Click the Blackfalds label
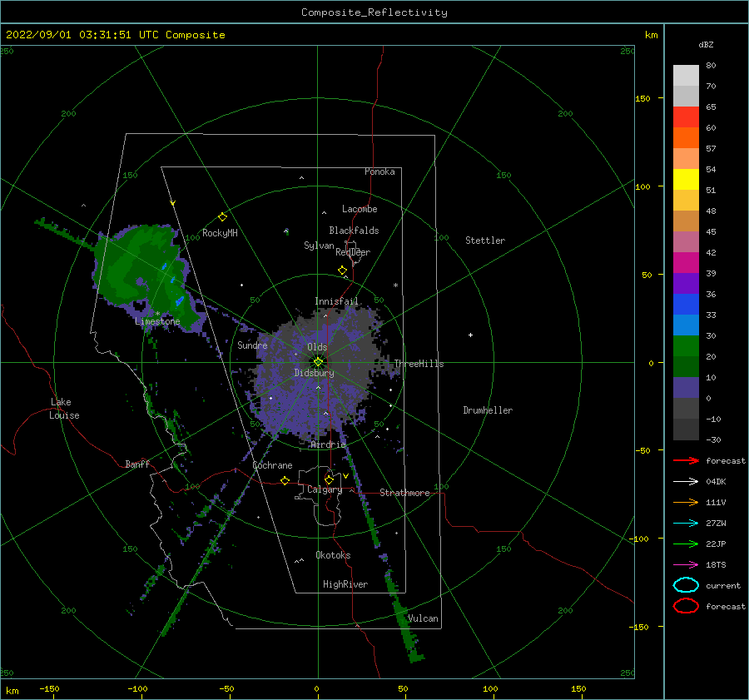This screenshot has height=700, width=749. [x=354, y=231]
